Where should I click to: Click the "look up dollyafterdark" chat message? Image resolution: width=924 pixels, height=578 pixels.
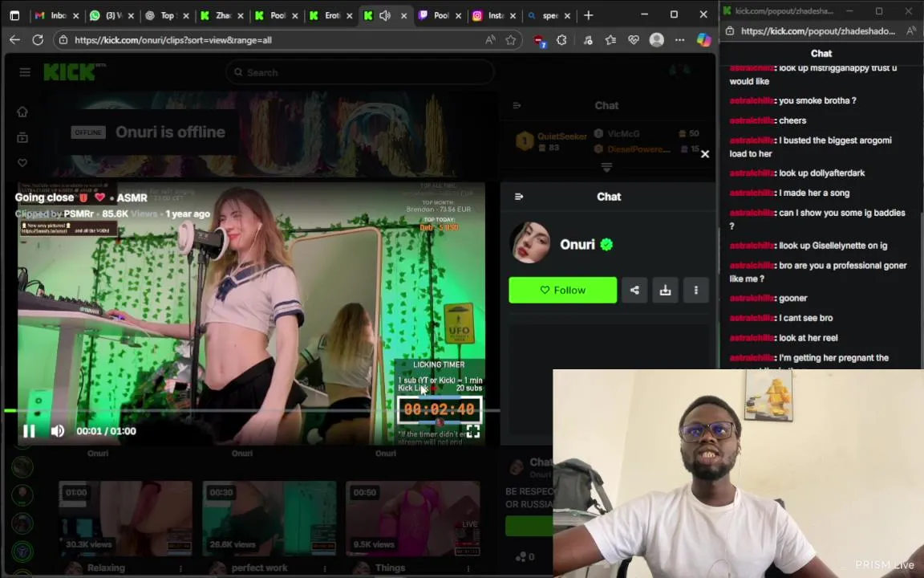821,173
